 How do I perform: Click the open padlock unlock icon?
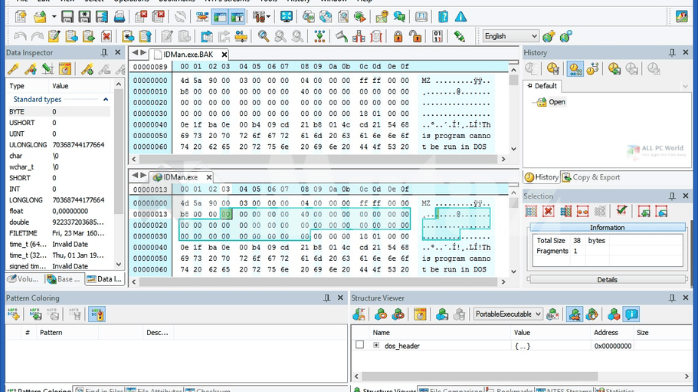pos(415,36)
